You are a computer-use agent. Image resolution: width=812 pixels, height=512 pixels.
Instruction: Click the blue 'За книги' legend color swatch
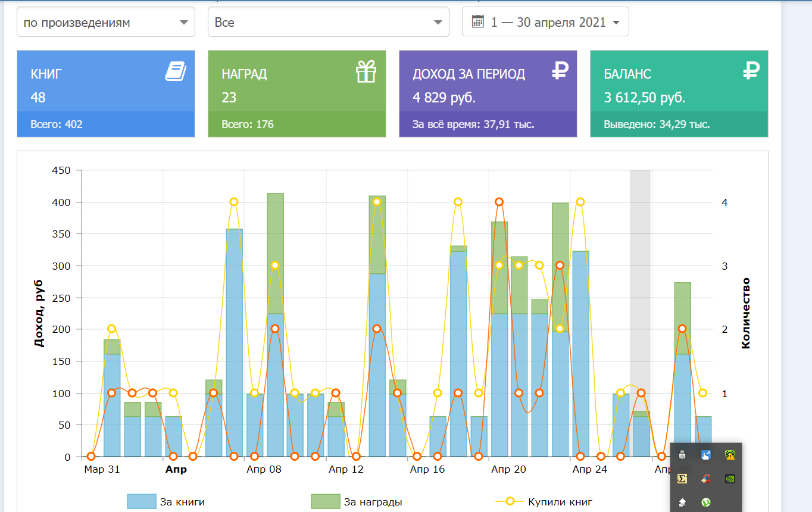click(x=142, y=502)
